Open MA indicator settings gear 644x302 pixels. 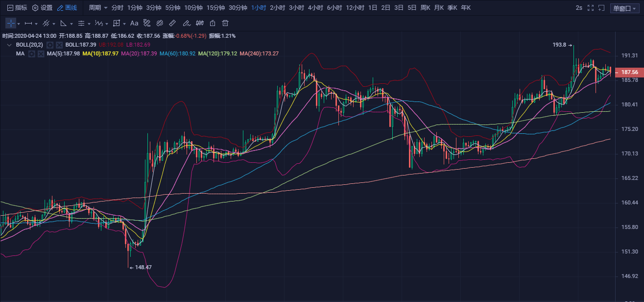[31, 53]
